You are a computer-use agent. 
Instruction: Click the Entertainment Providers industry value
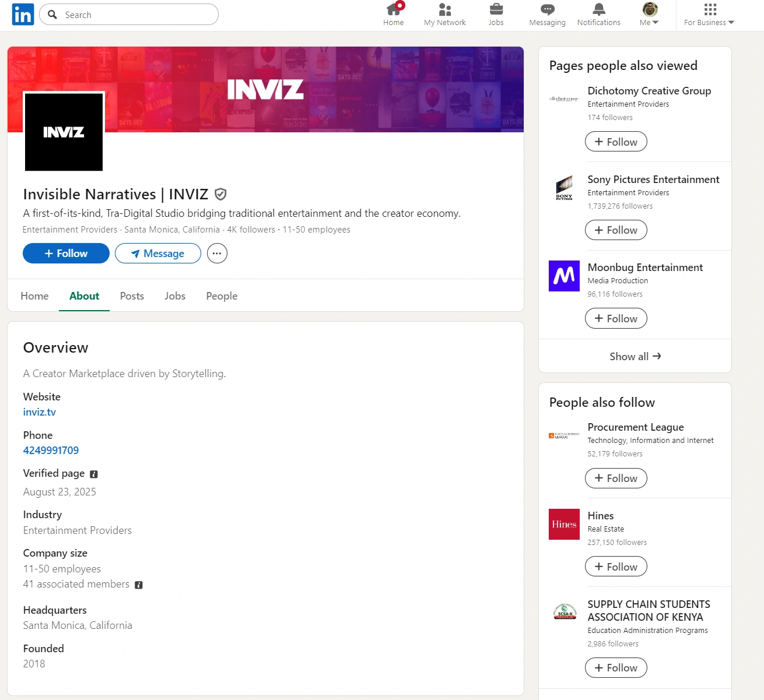78,530
